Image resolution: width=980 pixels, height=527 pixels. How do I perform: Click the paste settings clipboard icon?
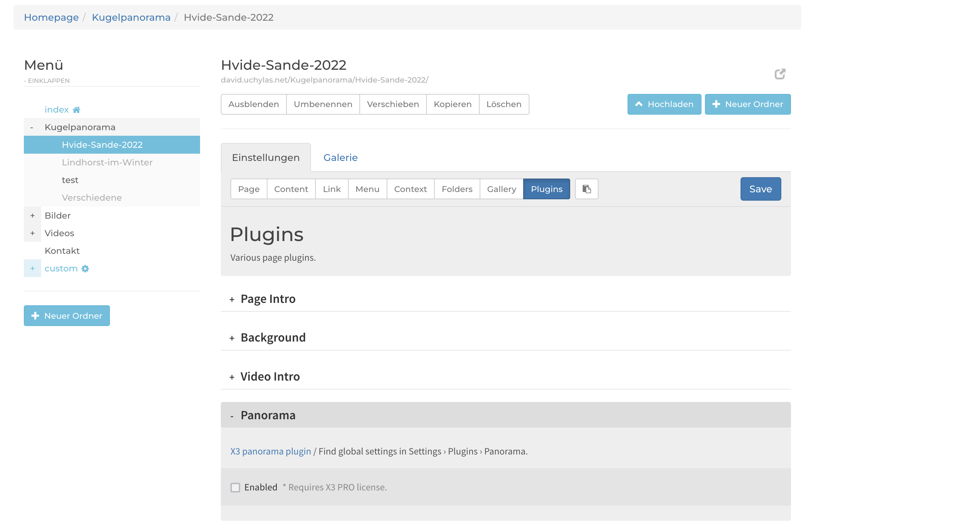click(x=586, y=189)
